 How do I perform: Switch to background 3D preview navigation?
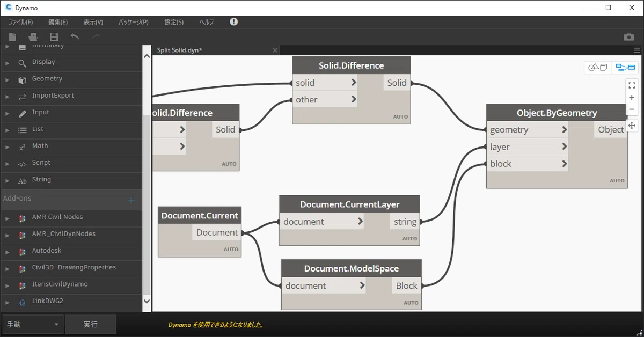(x=598, y=68)
